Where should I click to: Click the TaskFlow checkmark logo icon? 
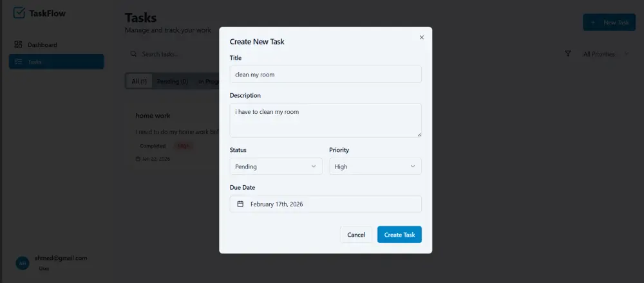[19, 13]
